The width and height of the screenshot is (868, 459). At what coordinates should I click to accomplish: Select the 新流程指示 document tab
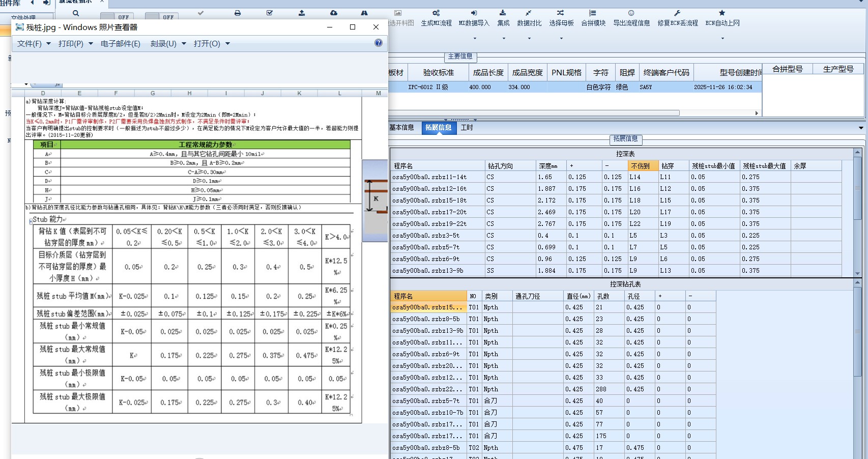pyautogui.click(x=75, y=2)
